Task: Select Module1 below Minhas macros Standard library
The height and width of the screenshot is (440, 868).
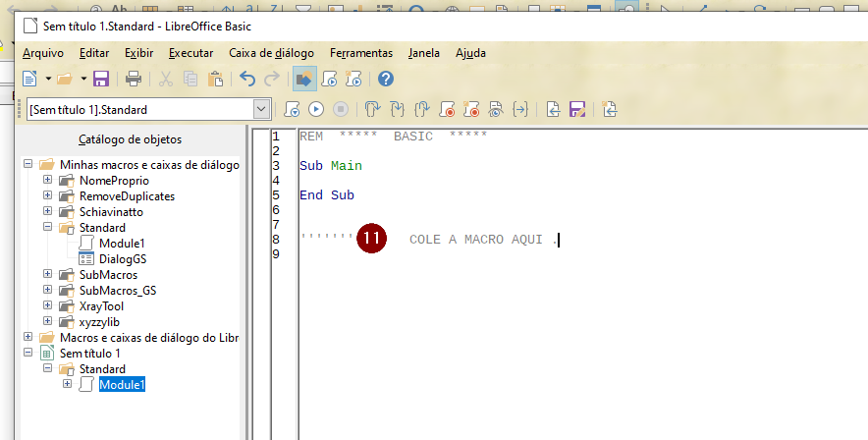Action: pos(122,244)
